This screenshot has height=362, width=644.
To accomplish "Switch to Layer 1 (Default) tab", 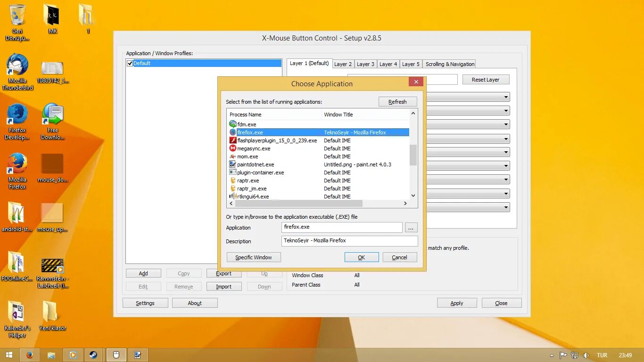I will pos(309,63).
